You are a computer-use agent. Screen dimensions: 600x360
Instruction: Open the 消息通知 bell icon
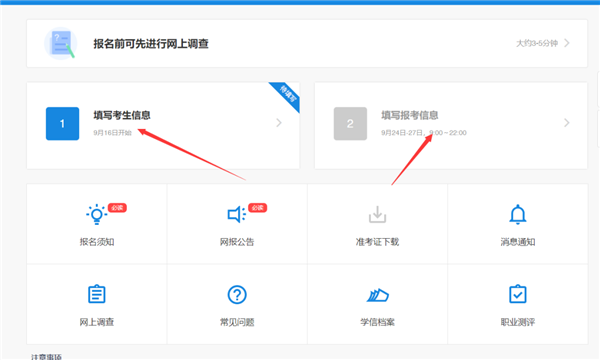pyautogui.click(x=518, y=214)
